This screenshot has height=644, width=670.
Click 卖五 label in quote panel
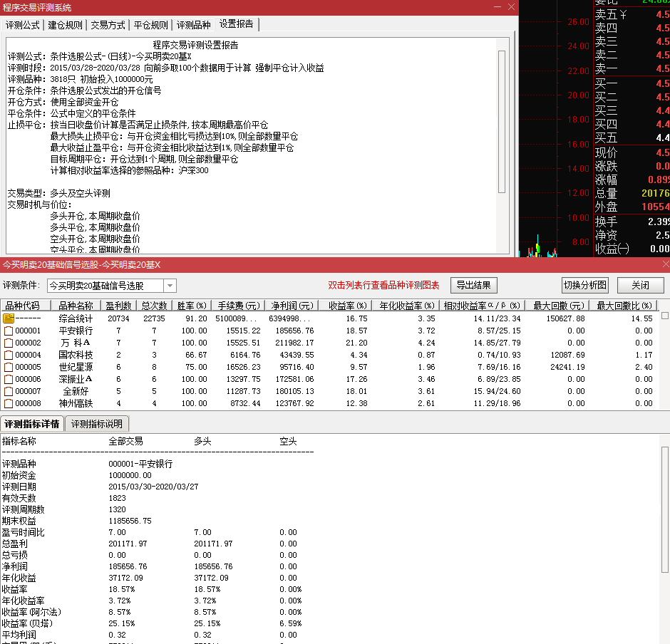tap(606, 14)
